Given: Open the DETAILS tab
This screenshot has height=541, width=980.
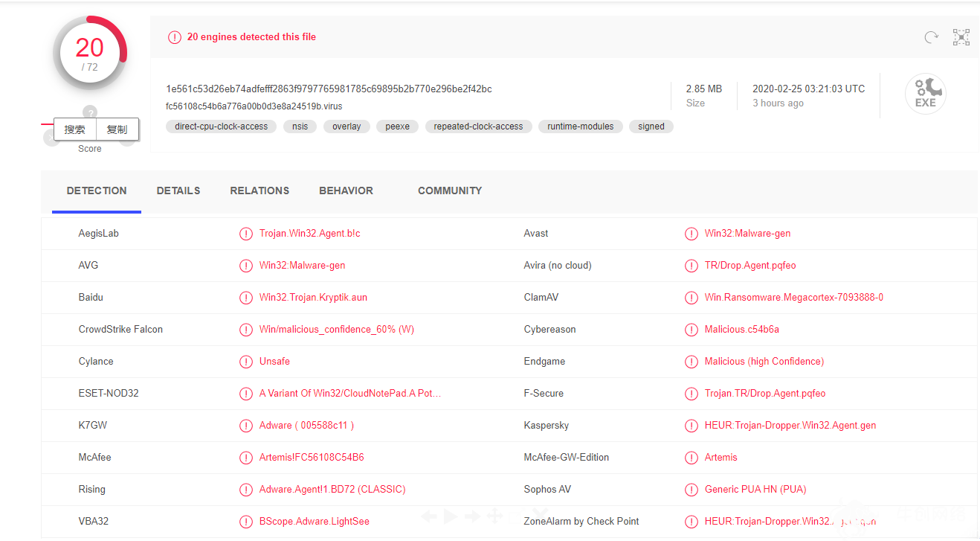Looking at the screenshot, I should point(178,191).
